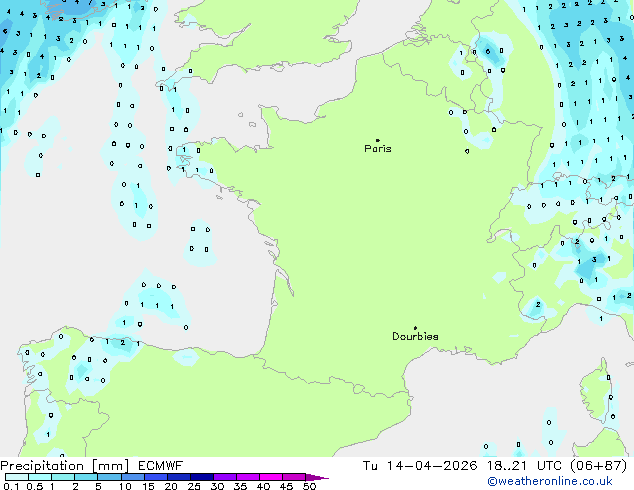Click the Dourbies location dot marker

pos(415,328)
